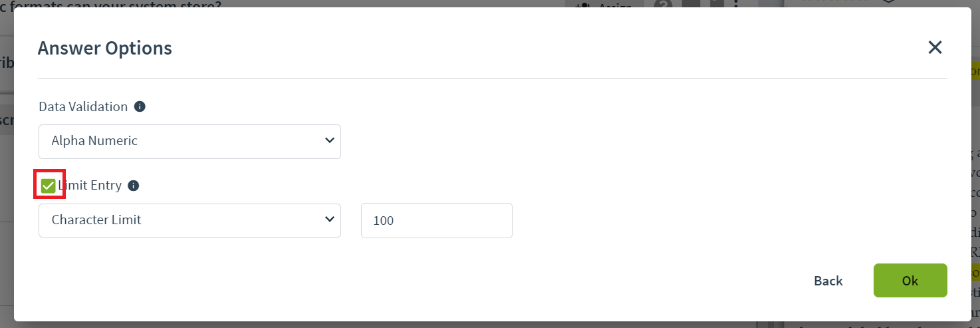
Task: Open the question mark help icon
Action: point(664,4)
